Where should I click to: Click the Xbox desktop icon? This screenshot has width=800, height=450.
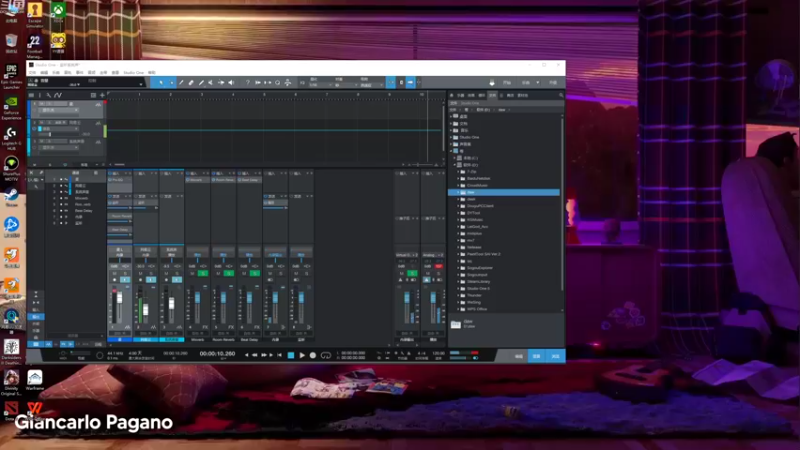pyautogui.click(x=58, y=12)
